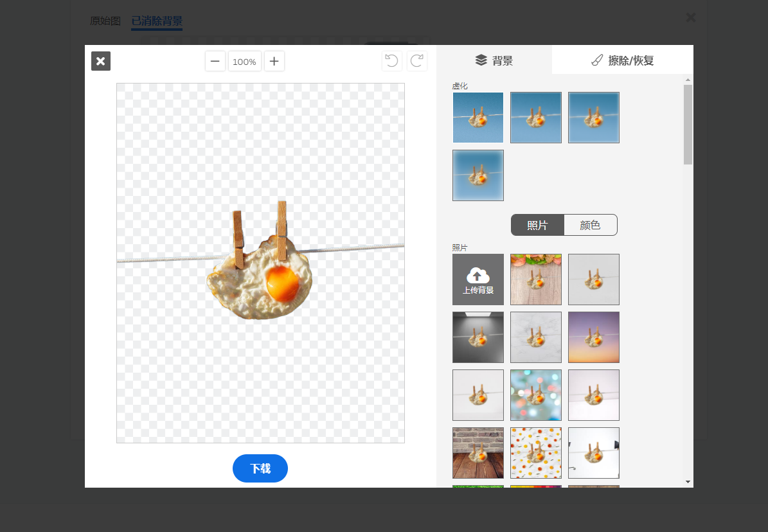Image resolution: width=768 pixels, height=532 pixels.
Task: Select the second blur background thumbnail
Action: coord(536,118)
